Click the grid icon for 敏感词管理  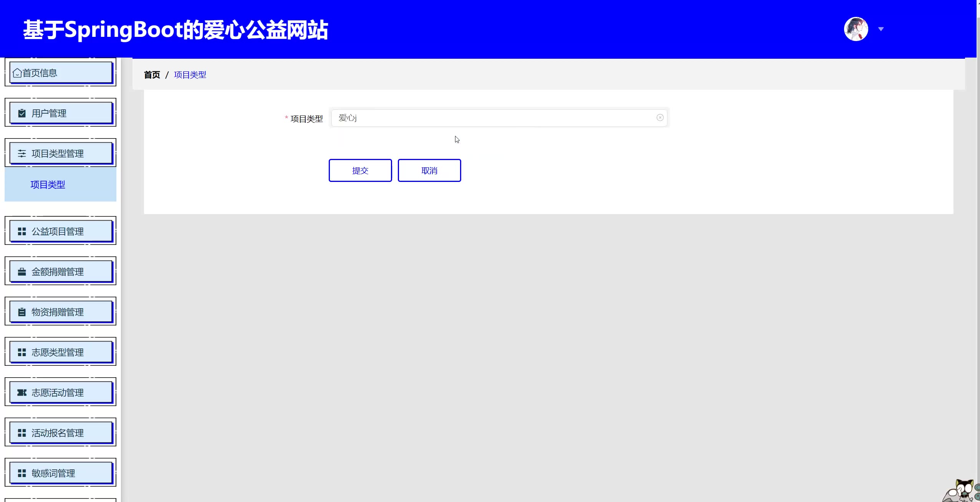(22, 473)
